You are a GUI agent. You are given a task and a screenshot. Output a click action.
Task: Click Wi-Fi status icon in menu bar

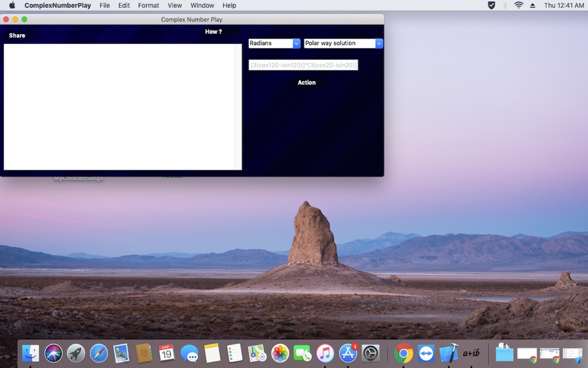pos(519,5)
